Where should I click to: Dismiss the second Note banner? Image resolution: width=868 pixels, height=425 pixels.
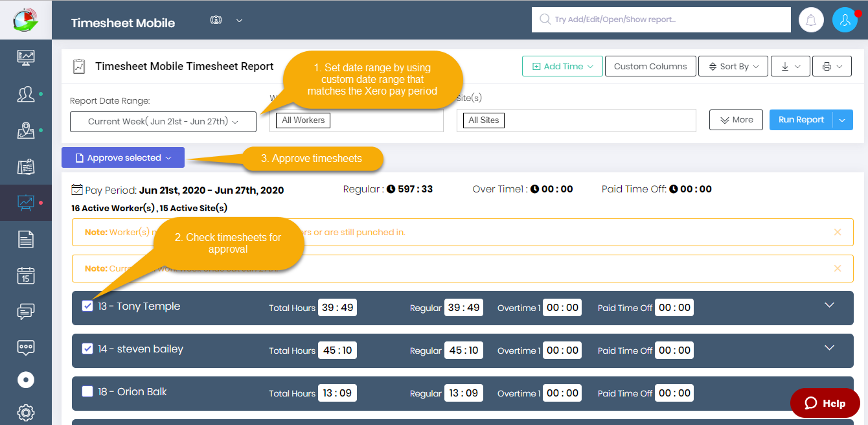[838, 268]
